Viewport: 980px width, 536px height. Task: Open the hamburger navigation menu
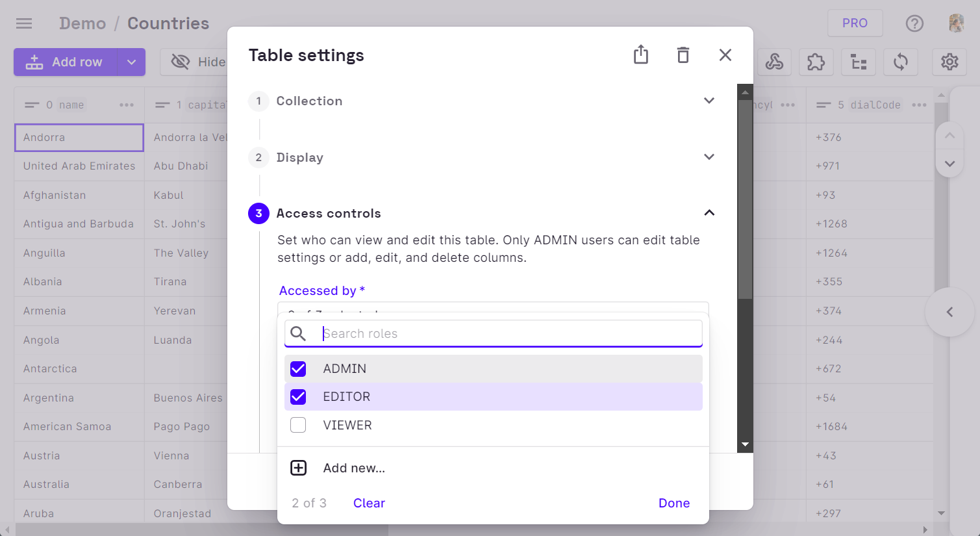tap(24, 23)
